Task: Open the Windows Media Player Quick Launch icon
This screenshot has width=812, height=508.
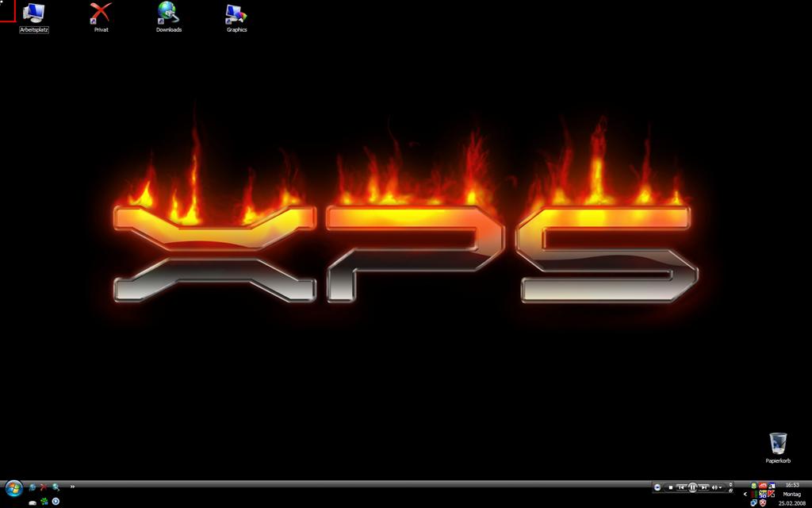Action: (56, 502)
